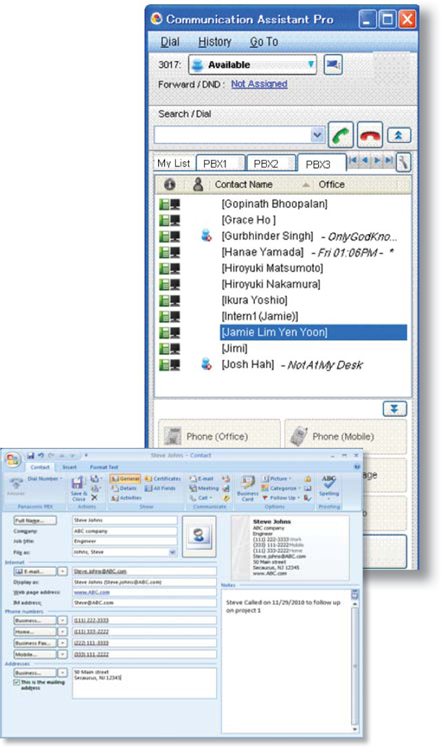Viewport: 441px width, 748px height.
Task: Switch to the PBX1 tab
Action: click(220, 164)
